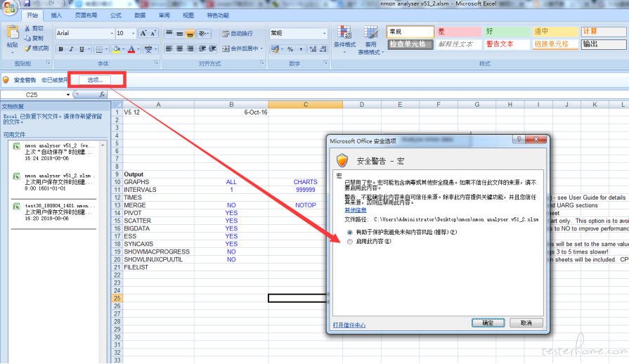Apply the 'Bad' (差) pink cell style
Screen dimensions: 629x364
click(458, 31)
